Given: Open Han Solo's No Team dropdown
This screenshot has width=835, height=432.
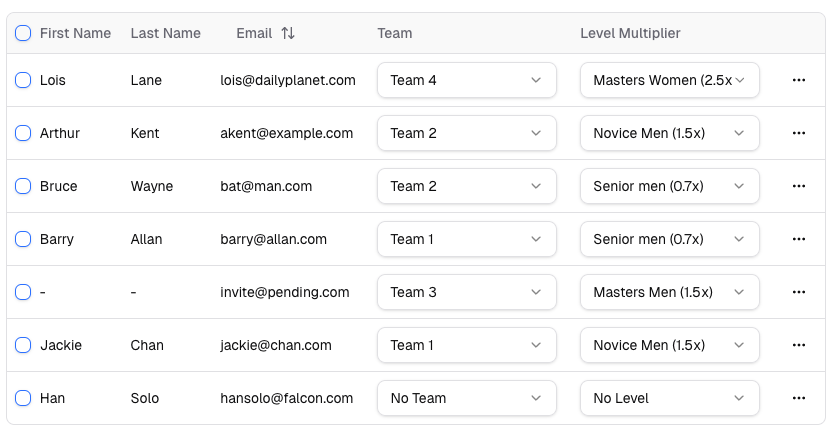Looking at the screenshot, I should (x=466, y=398).
